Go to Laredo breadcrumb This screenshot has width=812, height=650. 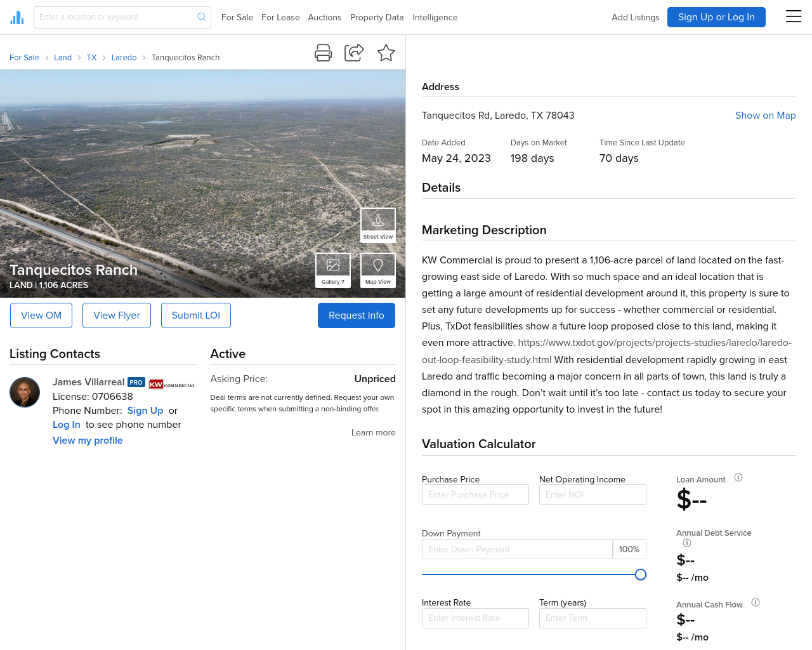coord(124,58)
